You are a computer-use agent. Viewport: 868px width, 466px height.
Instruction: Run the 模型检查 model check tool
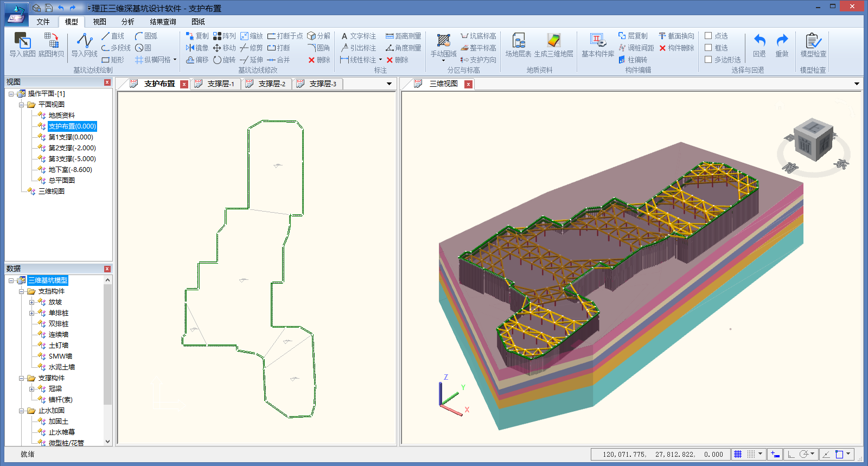[x=813, y=42]
